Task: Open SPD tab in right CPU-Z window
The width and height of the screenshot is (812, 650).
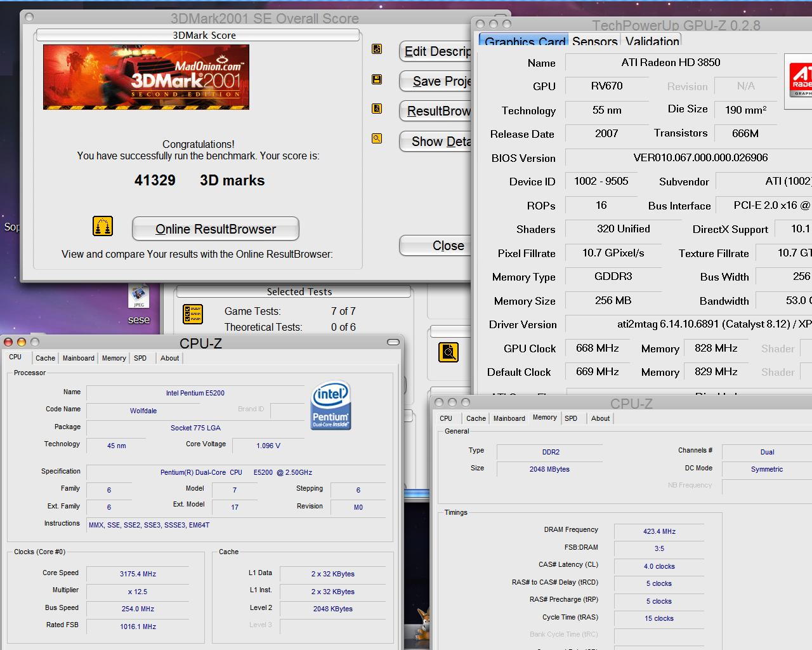Action: (571, 418)
